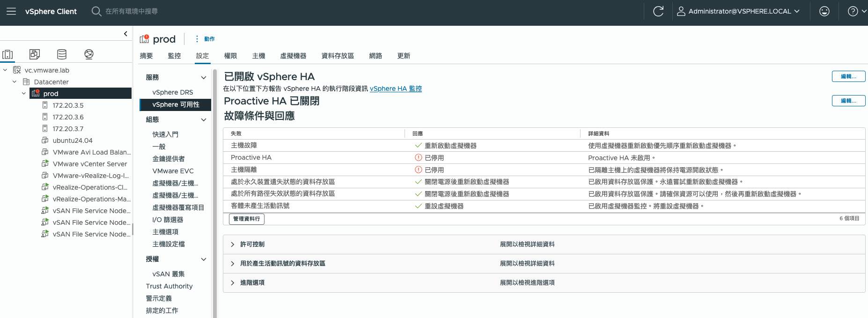Click VM icon of vRealize-Operations-Cl...
The height and width of the screenshot is (318, 868).
(45, 187)
